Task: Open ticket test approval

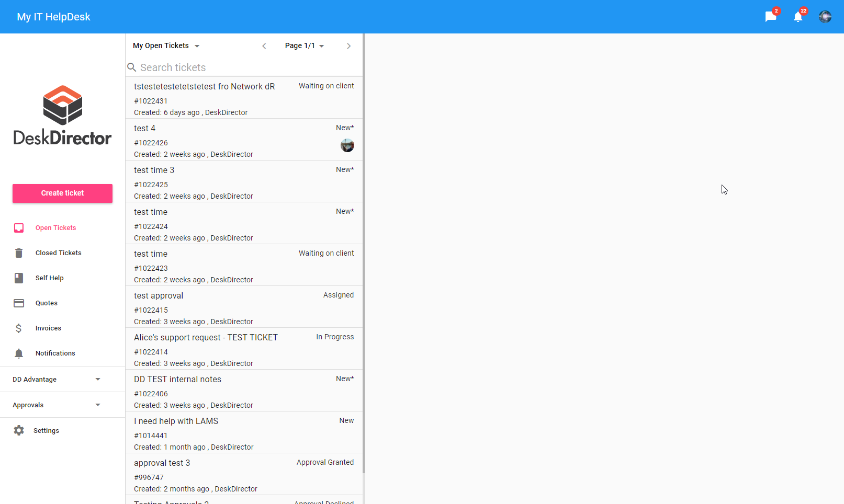Action: coord(244,307)
